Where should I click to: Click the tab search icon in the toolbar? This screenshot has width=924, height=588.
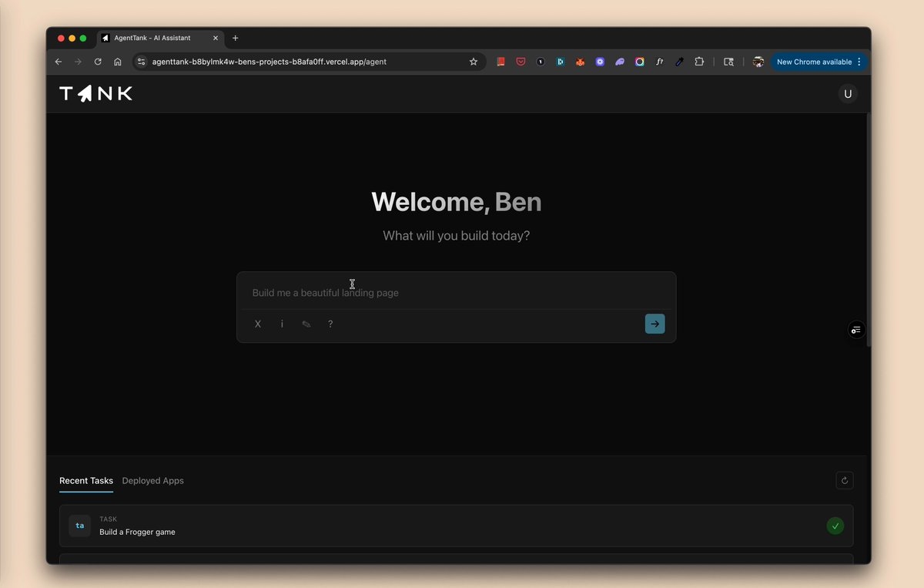(728, 62)
